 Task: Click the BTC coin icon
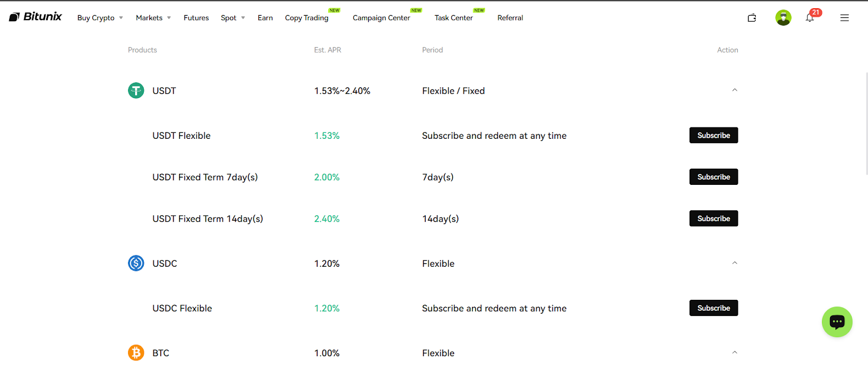136,353
